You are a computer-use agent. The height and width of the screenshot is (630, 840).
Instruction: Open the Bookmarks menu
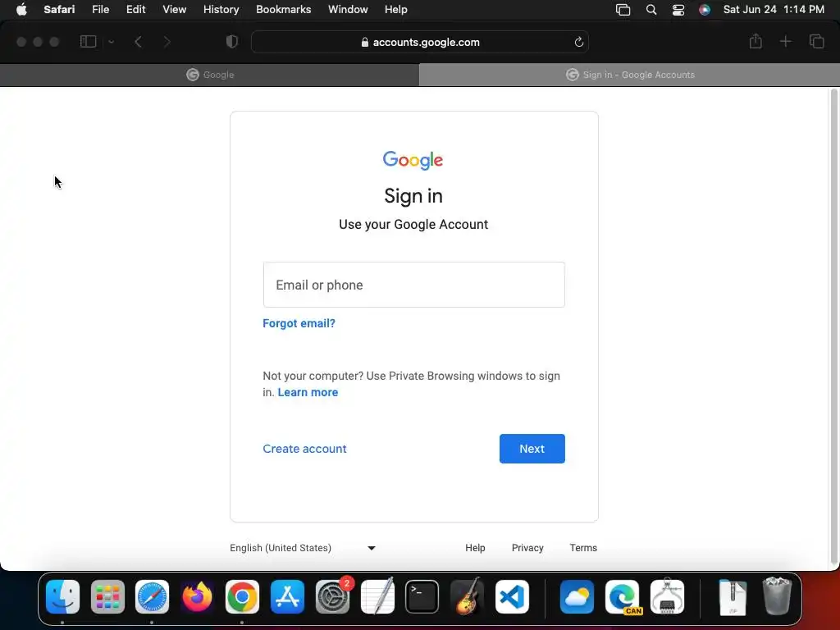pos(283,10)
